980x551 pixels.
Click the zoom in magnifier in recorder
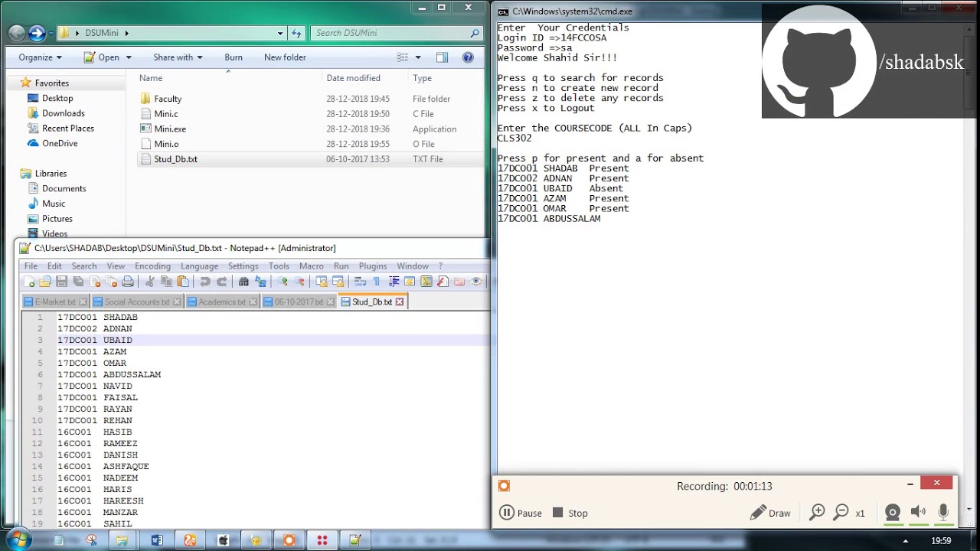pyautogui.click(x=818, y=513)
